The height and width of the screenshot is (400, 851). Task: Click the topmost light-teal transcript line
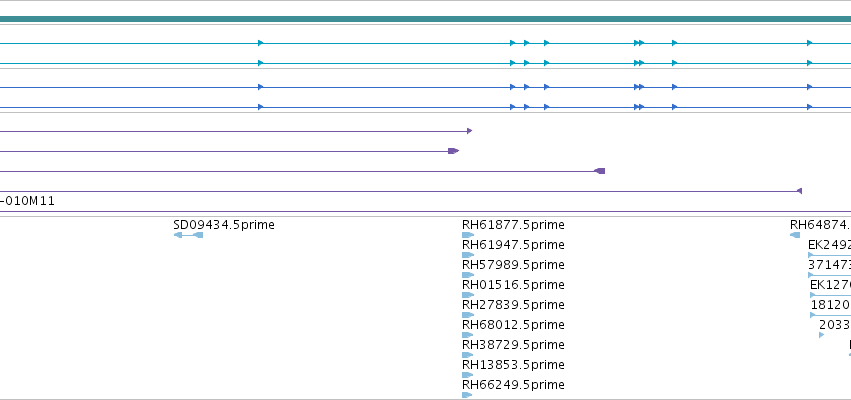coord(426,43)
